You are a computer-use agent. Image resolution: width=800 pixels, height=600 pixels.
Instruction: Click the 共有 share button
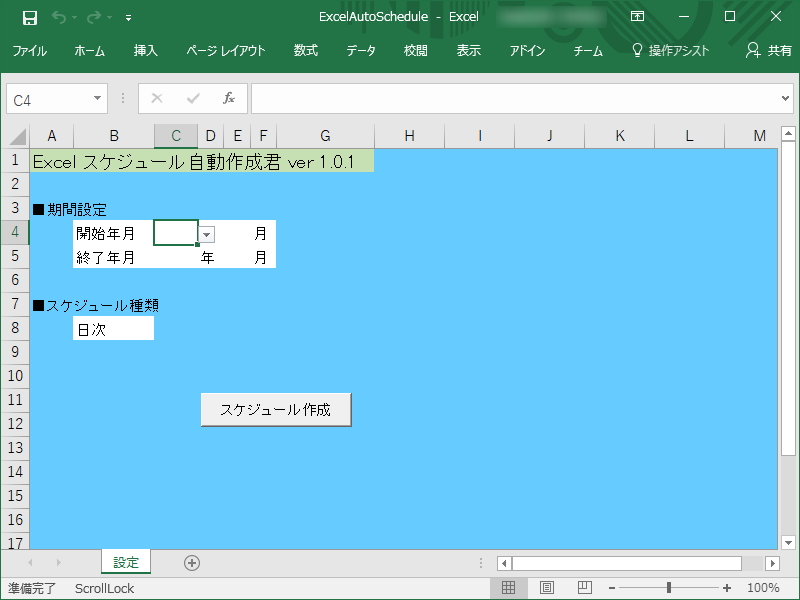coord(769,51)
